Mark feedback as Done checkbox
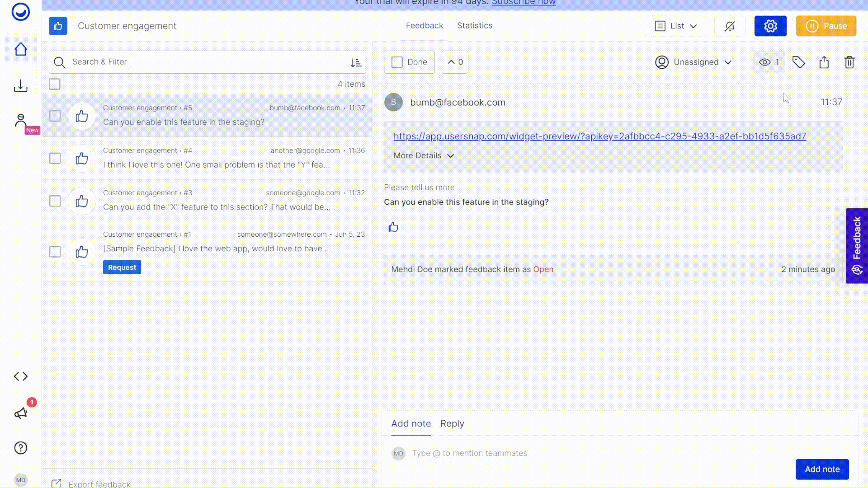This screenshot has width=868, height=488. pyautogui.click(x=397, y=62)
